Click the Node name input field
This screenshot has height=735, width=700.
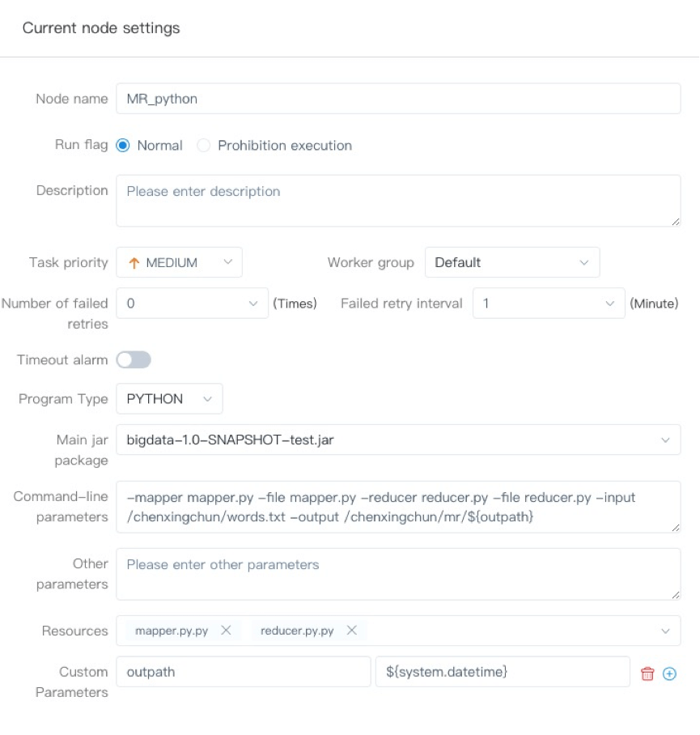pos(397,99)
